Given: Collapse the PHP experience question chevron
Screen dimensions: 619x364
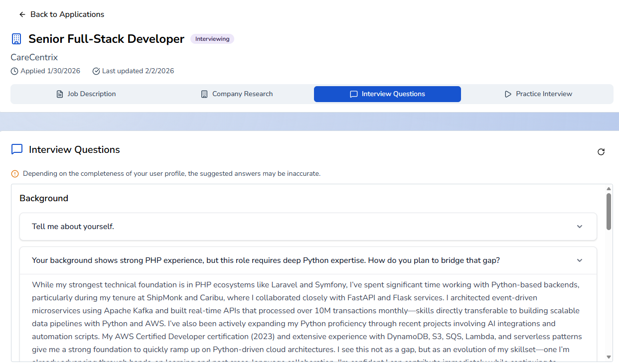Looking at the screenshot, I should coord(580,260).
